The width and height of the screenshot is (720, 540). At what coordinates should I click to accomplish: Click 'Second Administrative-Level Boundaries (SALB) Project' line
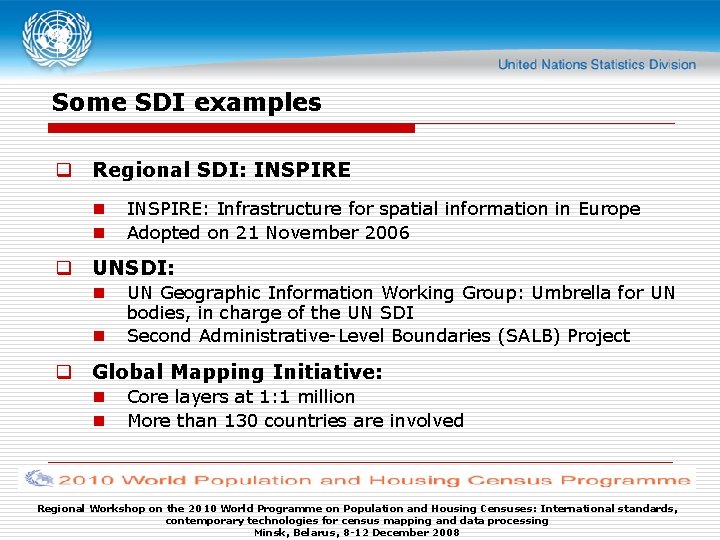(378, 336)
